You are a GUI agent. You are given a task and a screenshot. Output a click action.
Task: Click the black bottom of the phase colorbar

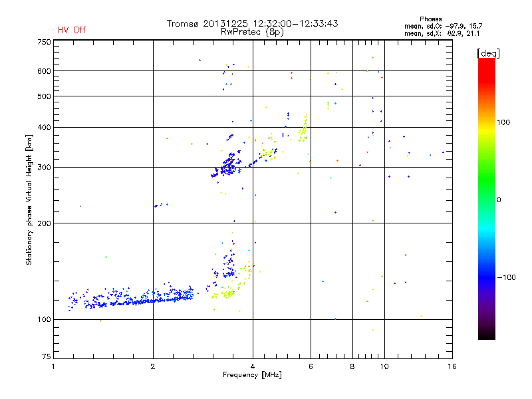[487, 334]
